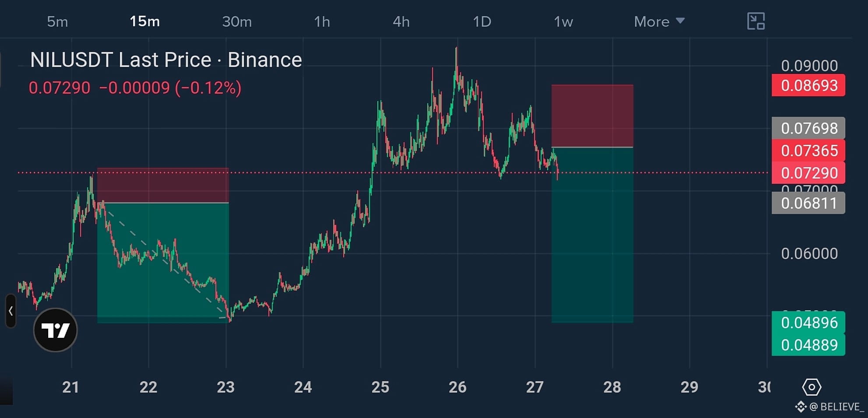Click the 0.09000 axis price

click(x=809, y=66)
